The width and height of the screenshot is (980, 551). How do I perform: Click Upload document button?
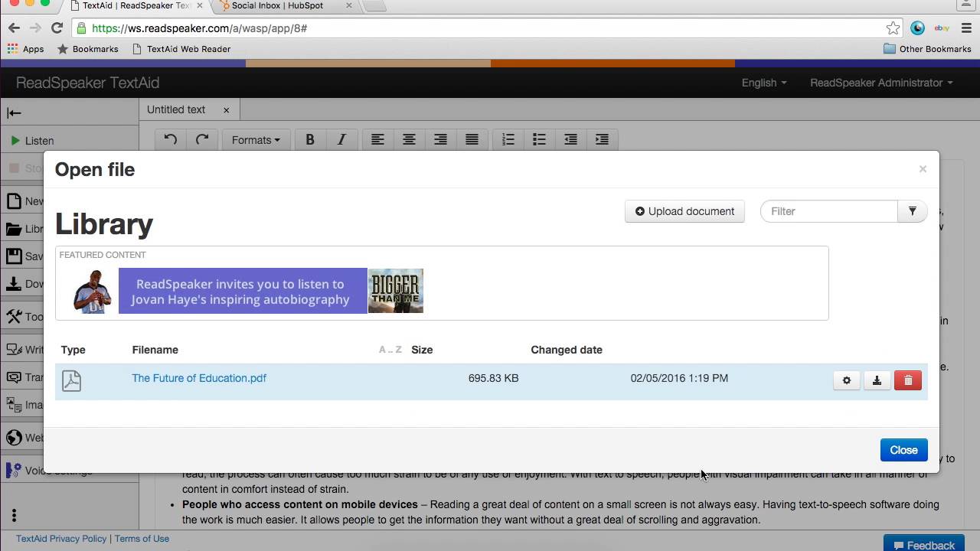684,211
